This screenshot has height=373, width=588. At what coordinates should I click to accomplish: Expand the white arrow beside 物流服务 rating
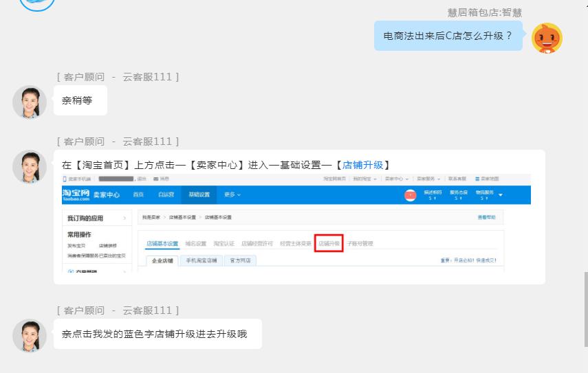pos(501,195)
